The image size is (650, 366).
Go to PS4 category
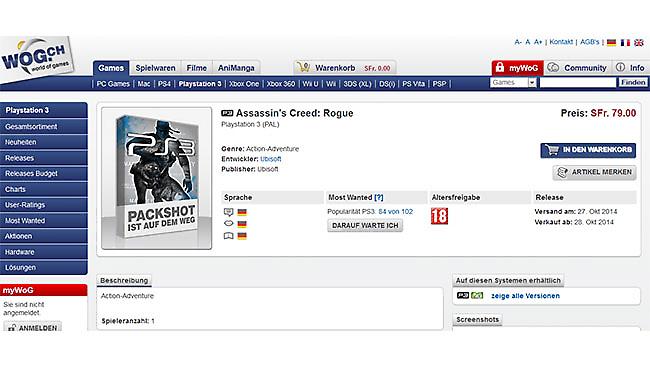coord(164,84)
